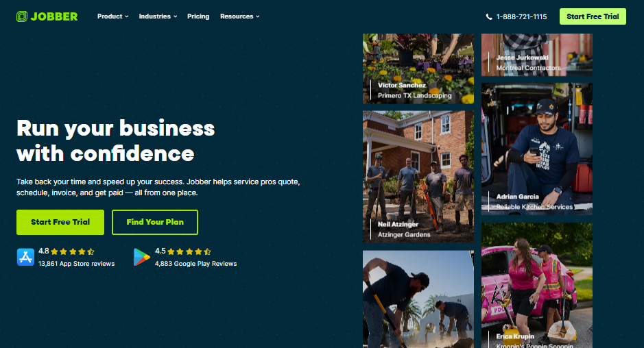The image size is (644, 348).
Task: Open the Pricing menu item
Action: click(198, 16)
